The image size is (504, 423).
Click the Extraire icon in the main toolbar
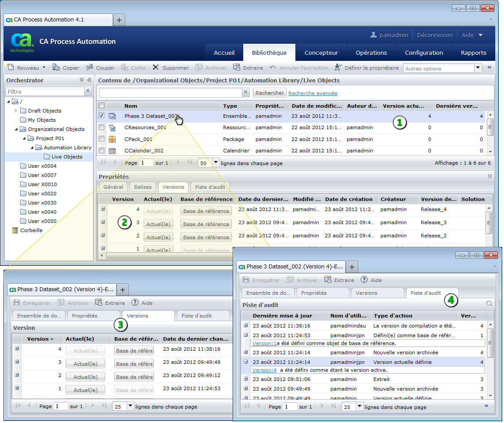click(237, 67)
